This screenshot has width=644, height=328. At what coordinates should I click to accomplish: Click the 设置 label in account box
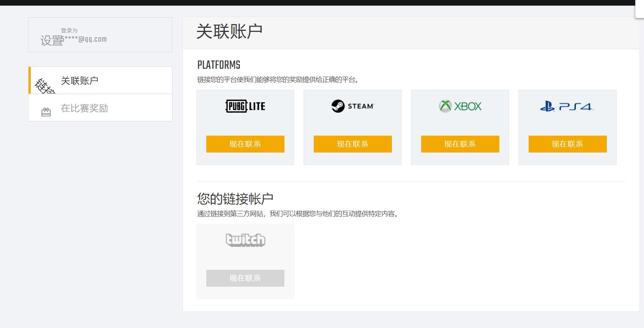pos(52,41)
